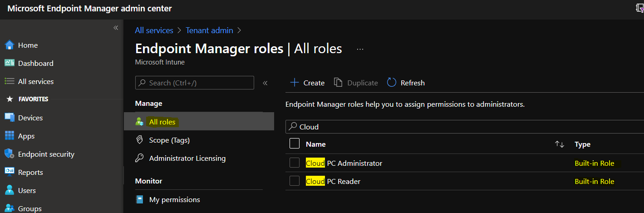Open the Reports icon
Image resolution: width=644 pixels, height=213 pixels.
pyautogui.click(x=10, y=172)
